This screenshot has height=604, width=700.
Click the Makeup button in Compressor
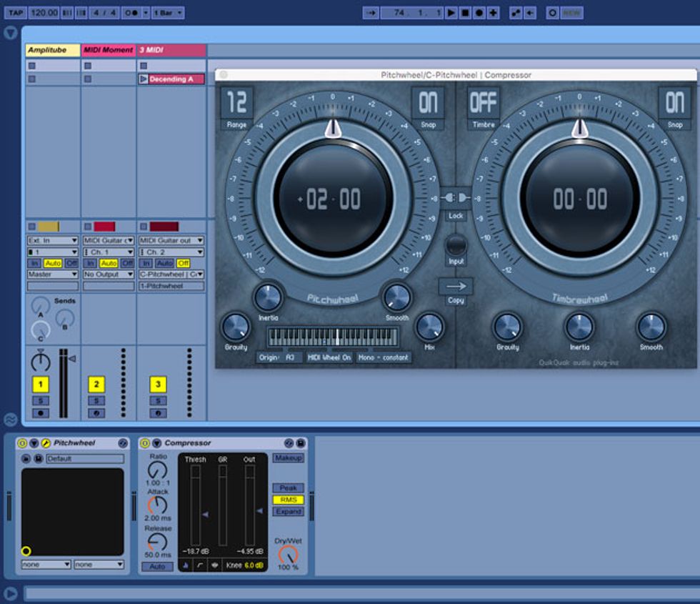coord(288,457)
